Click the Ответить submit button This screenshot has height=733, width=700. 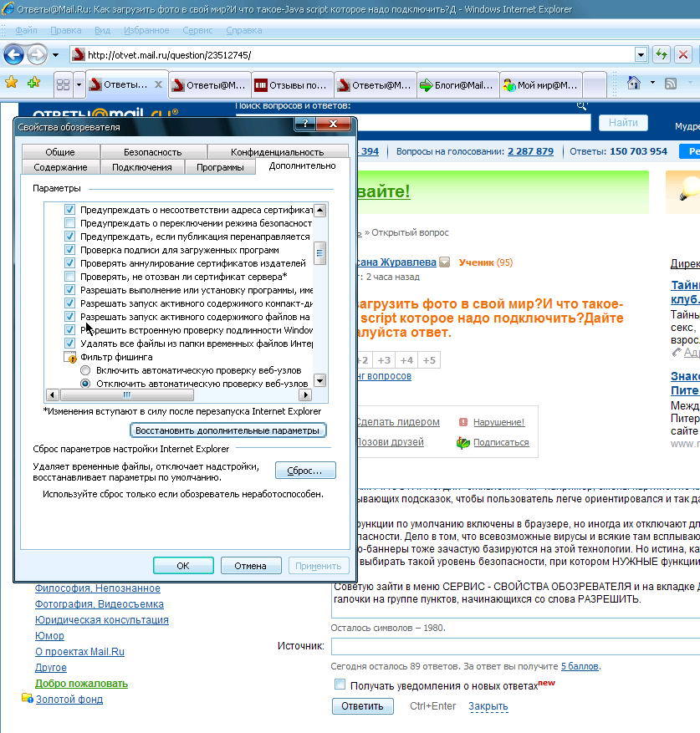[363, 706]
